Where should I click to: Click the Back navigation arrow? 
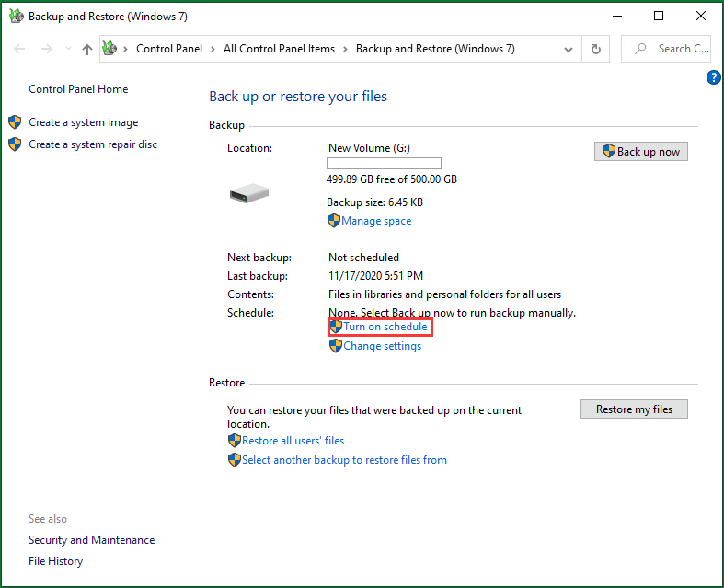click(x=19, y=49)
